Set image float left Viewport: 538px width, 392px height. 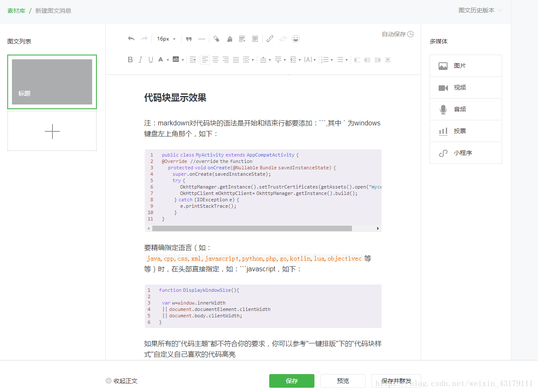[357, 60]
